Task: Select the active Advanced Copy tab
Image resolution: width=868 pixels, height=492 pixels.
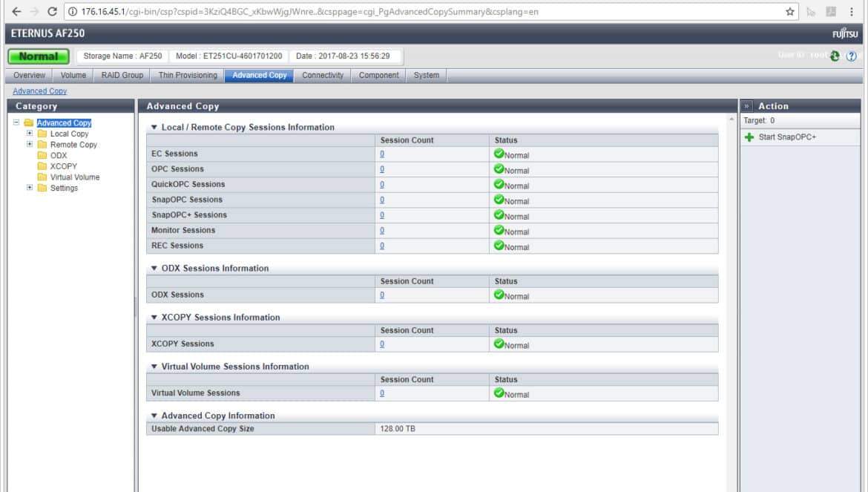Action: (x=260, y=75)
